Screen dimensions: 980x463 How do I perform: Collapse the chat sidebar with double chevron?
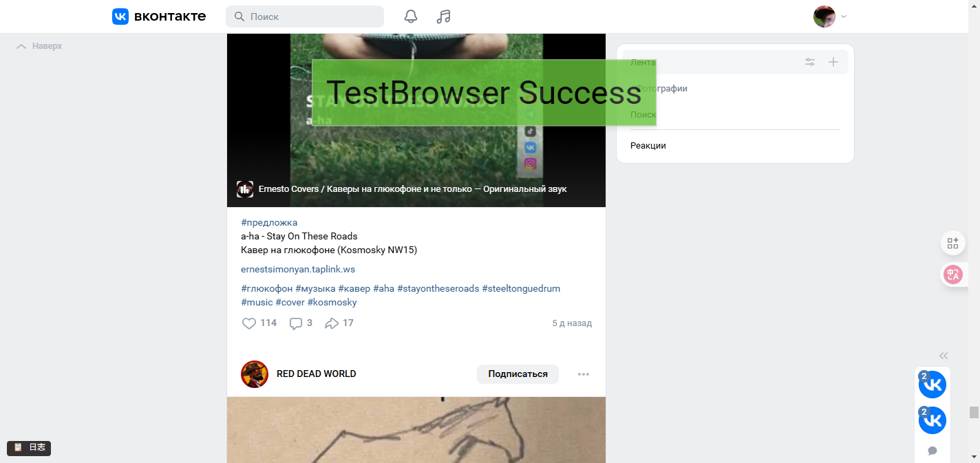click(944, 356)
